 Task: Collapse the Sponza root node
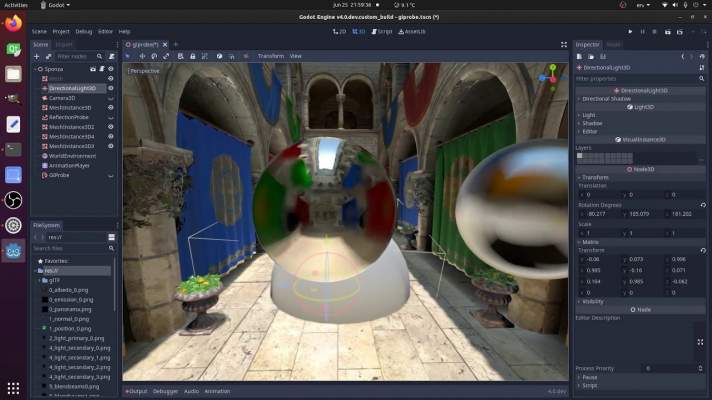click(35, 69)
